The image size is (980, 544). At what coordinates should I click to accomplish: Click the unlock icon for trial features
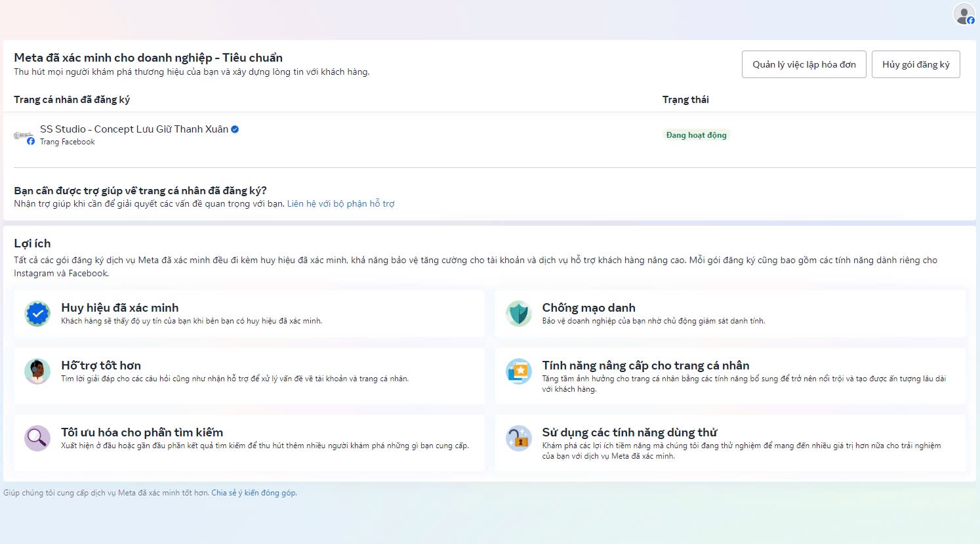(x=518, y=438)
